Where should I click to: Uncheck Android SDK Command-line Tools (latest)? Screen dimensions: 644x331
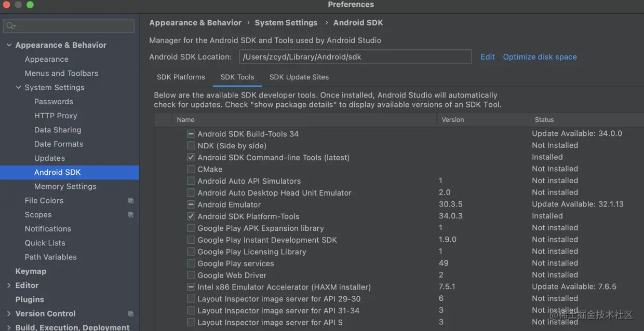(191, 157)
